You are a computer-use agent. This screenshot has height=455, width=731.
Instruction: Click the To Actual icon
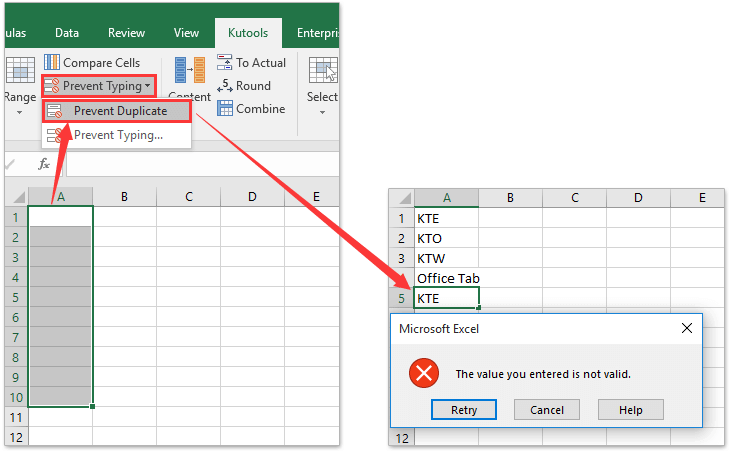coord(225,63)
